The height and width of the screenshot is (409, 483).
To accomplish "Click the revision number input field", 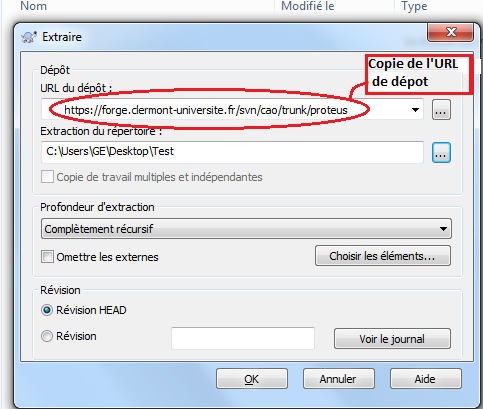I will click(243, 338).
